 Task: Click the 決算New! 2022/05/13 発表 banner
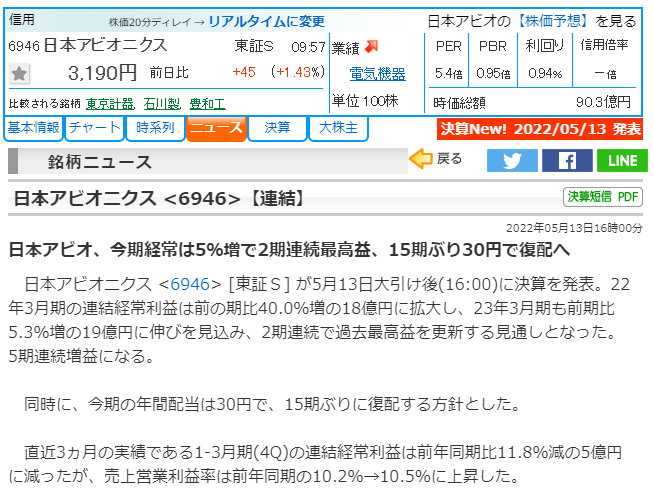coord(540,129)
